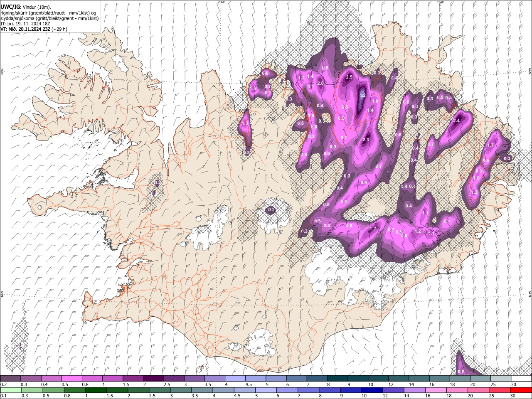The height and width of the screenshot is (399, 532).
Task: Click the 2.0 value on the northern map
Action: pos(320,83)
